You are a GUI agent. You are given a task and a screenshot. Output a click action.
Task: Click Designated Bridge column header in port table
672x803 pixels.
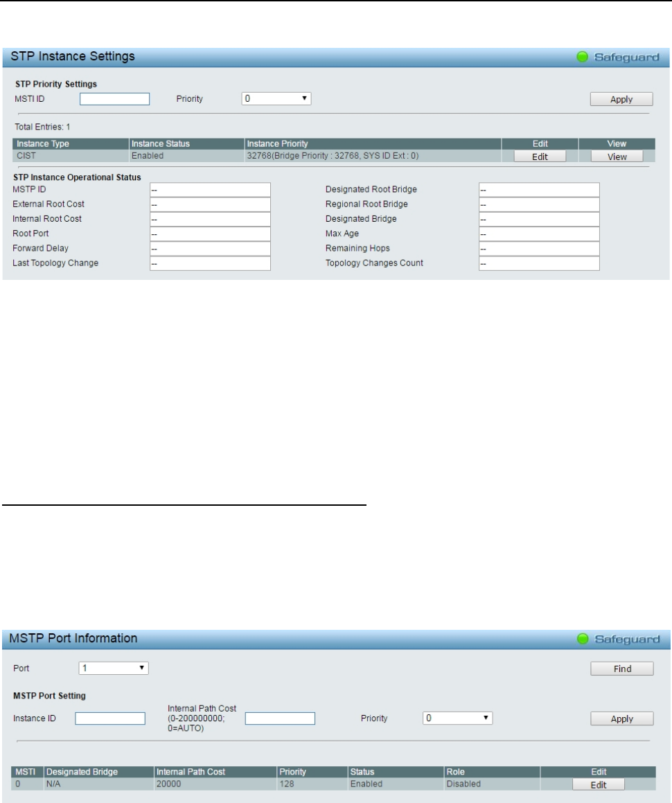[99, 772]
